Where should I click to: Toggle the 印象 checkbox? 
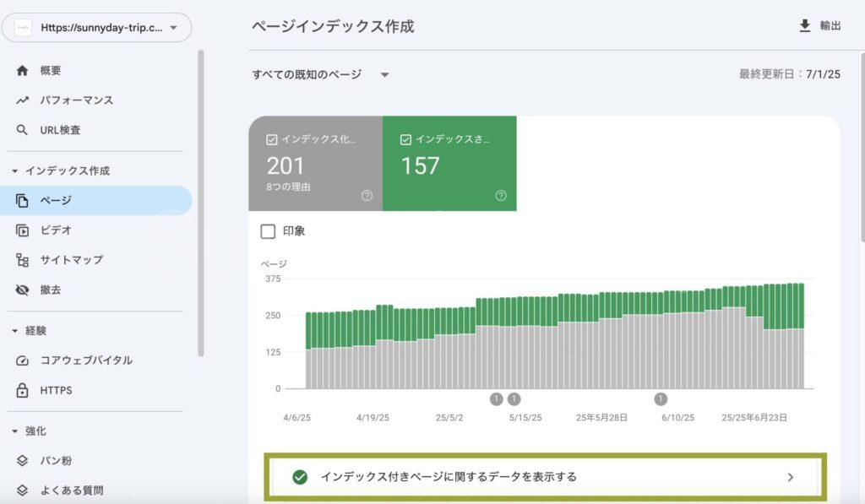(269, 231)
